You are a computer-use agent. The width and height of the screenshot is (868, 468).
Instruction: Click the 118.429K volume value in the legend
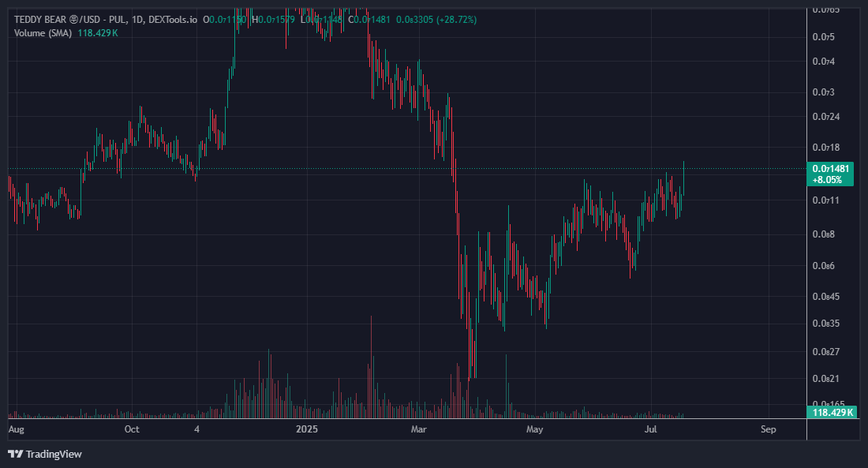[97, 33]
